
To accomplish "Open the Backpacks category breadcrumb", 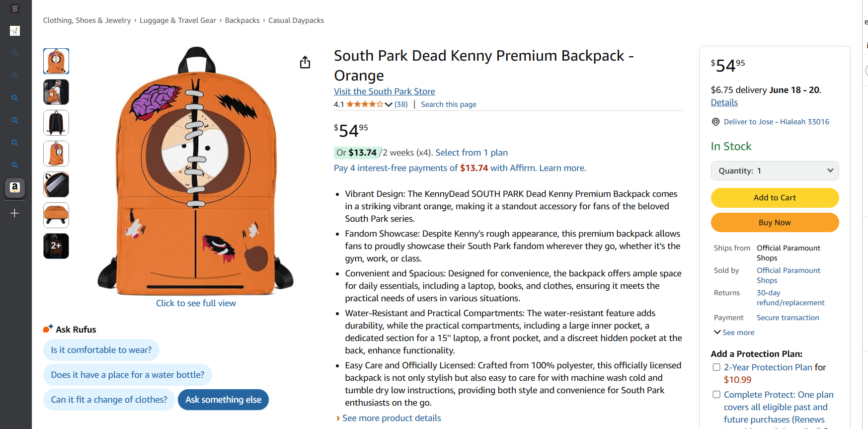I will pyautogui.click(x=242, y=20).
